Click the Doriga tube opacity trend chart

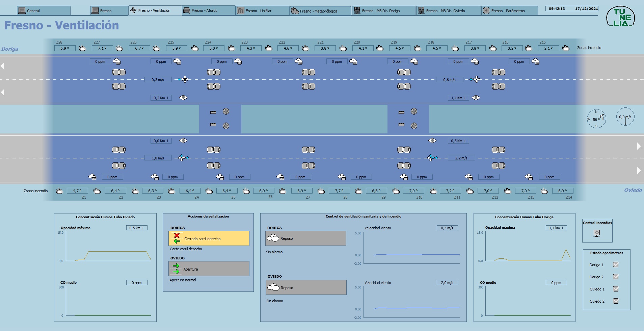[528, 246]
